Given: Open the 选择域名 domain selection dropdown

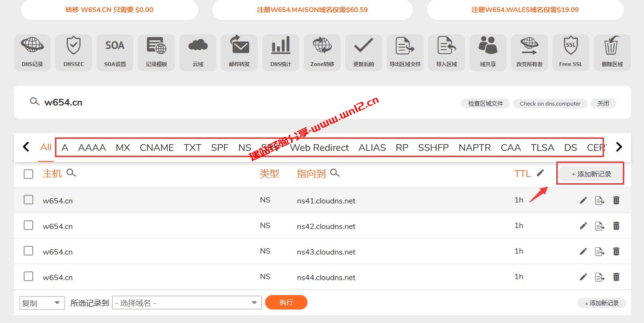Looking at the screenshot, I should pos(186,302).
